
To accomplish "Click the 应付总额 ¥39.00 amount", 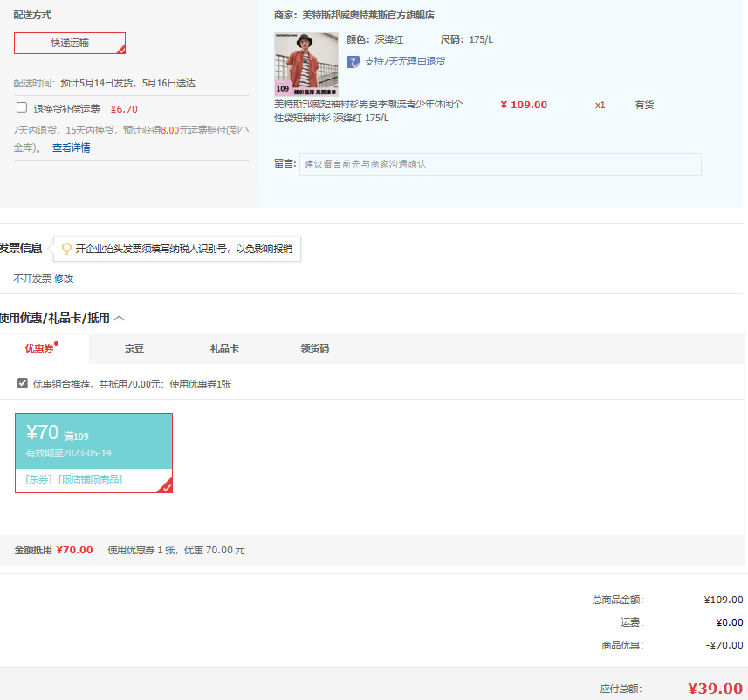I will [715, 689].
